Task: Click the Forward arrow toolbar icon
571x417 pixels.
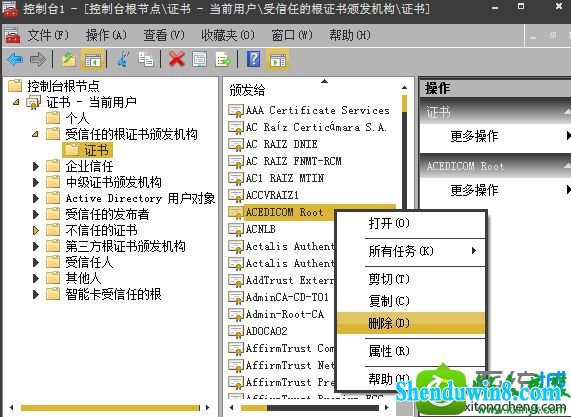Action: (x=38, y=59)
